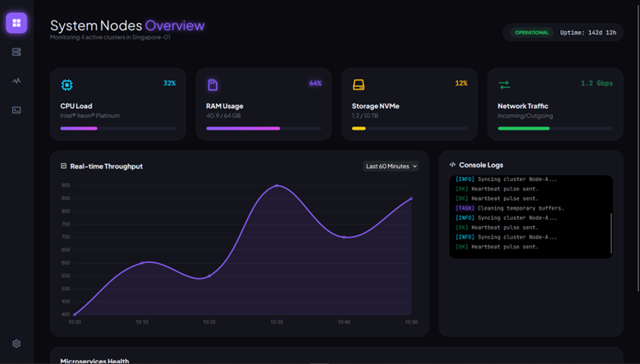This screenshot has height=364, width=640.
Task: Click the OPERATIONAL status badge
Action: coord(532,33)
